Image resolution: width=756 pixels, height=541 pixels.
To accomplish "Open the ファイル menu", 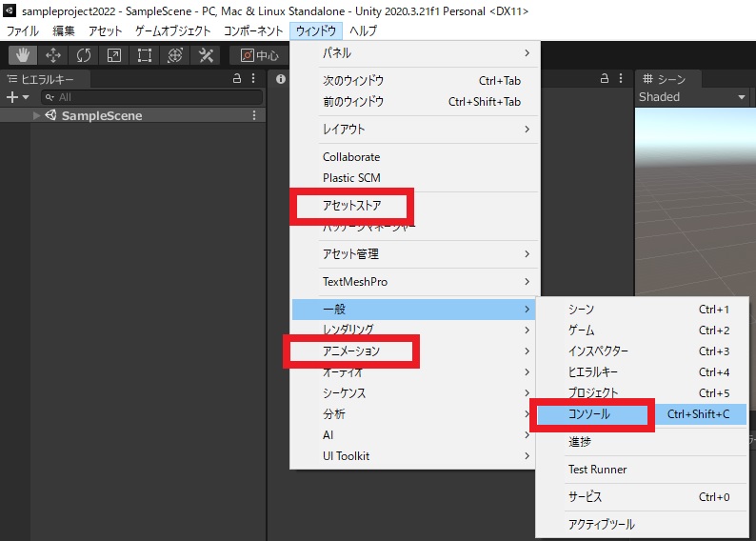I will click(x=22, y=30).
